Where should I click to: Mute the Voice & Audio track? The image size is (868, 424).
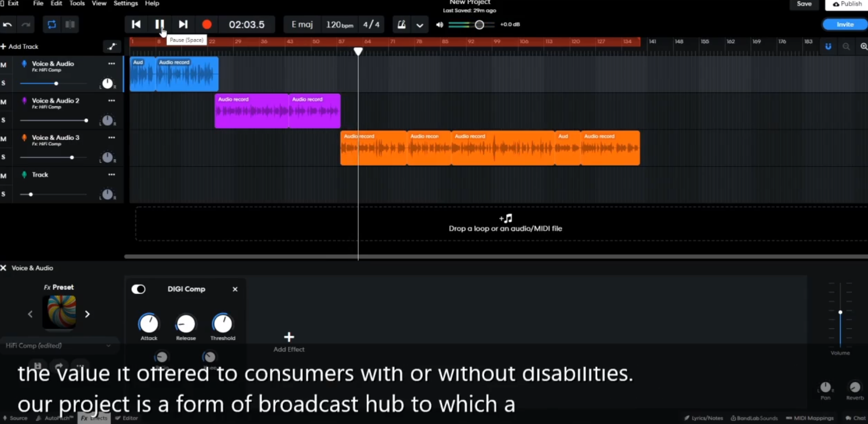click(3, 65)
